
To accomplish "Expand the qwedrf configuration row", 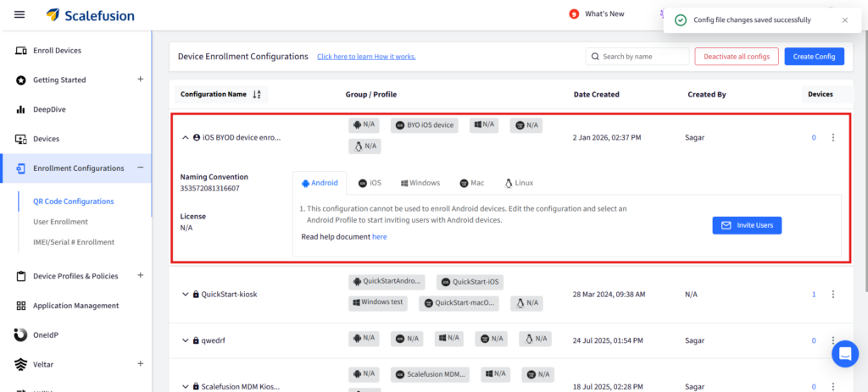I will 186,340.
